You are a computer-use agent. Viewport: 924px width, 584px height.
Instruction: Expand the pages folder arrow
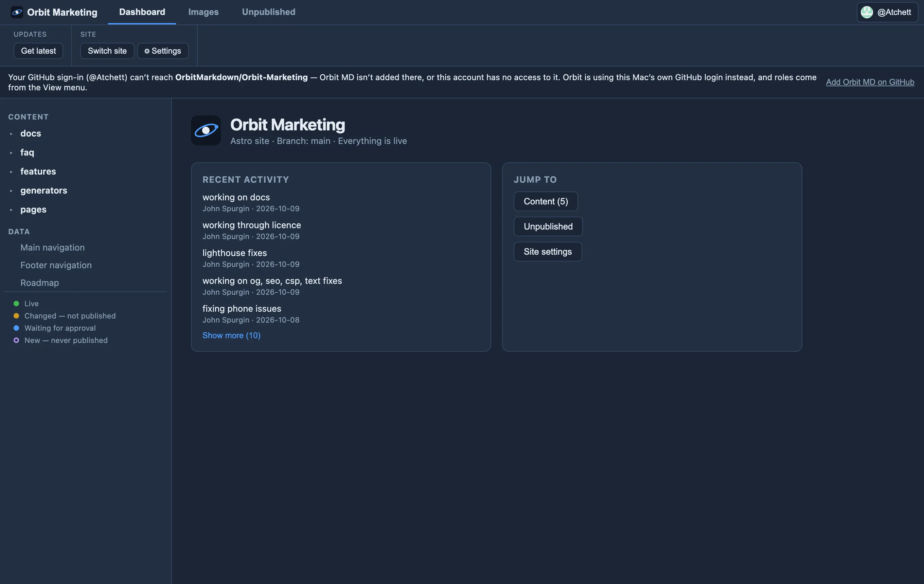coord(11,210)
